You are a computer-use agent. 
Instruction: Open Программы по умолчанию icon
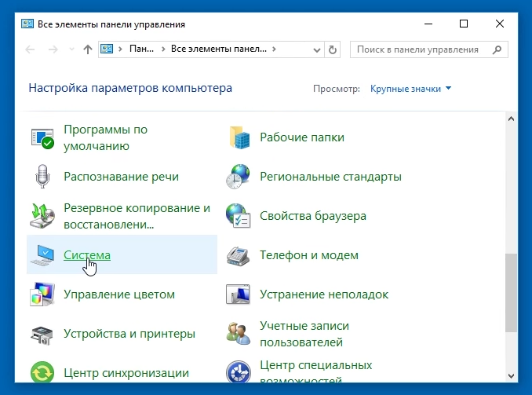(x=42, y=137)
